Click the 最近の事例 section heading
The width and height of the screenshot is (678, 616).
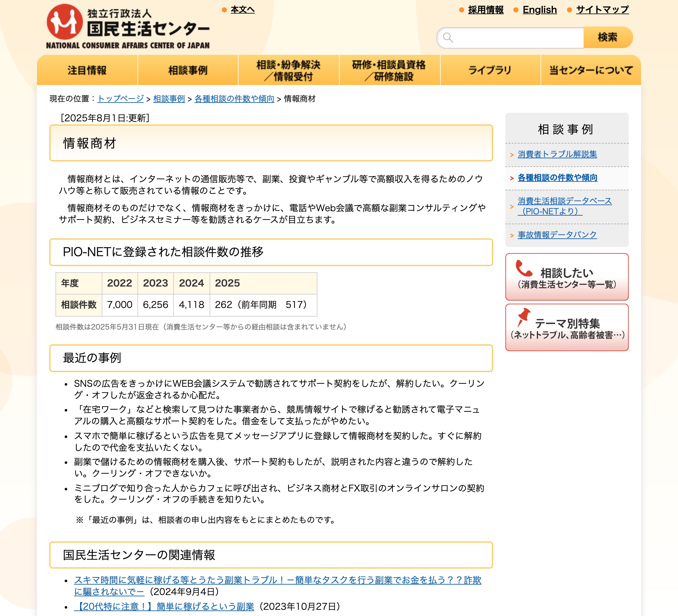pos(271,358)
